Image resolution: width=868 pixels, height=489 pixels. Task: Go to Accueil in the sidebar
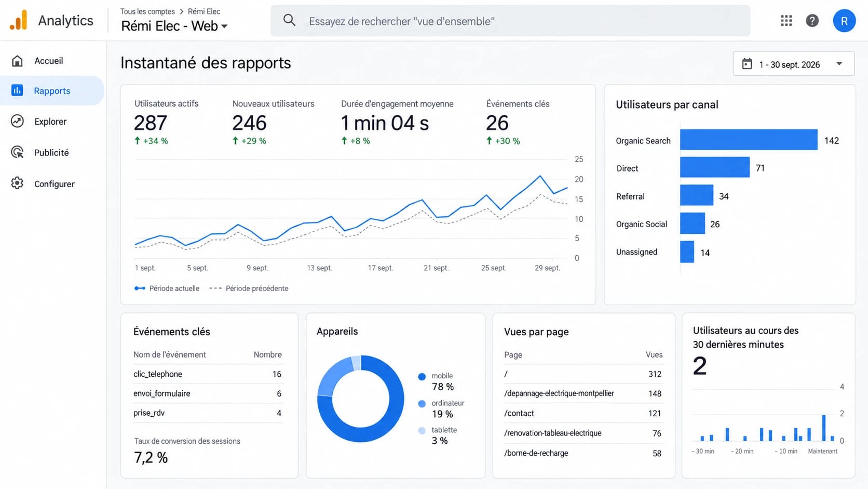pos(52,61)
